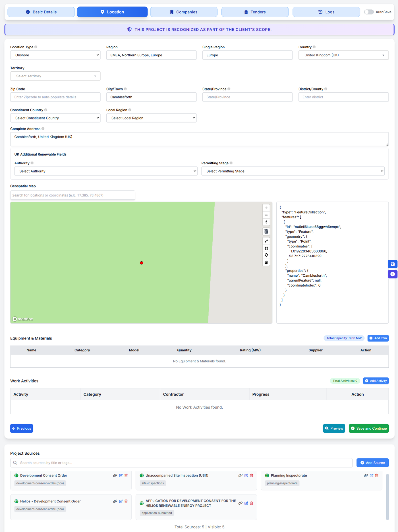Viewport: 398px width, 532px height.
Task: Delete the Development Consent Order source
Action: pyautogui.click(x=126, y=475)
